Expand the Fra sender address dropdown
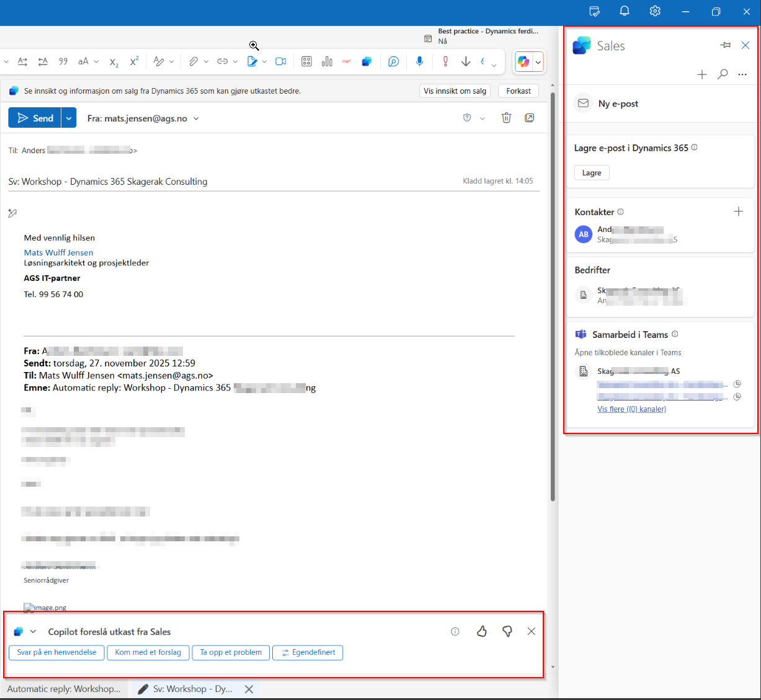The width and height of the screenshot is (761, 700). coord(196,118)
